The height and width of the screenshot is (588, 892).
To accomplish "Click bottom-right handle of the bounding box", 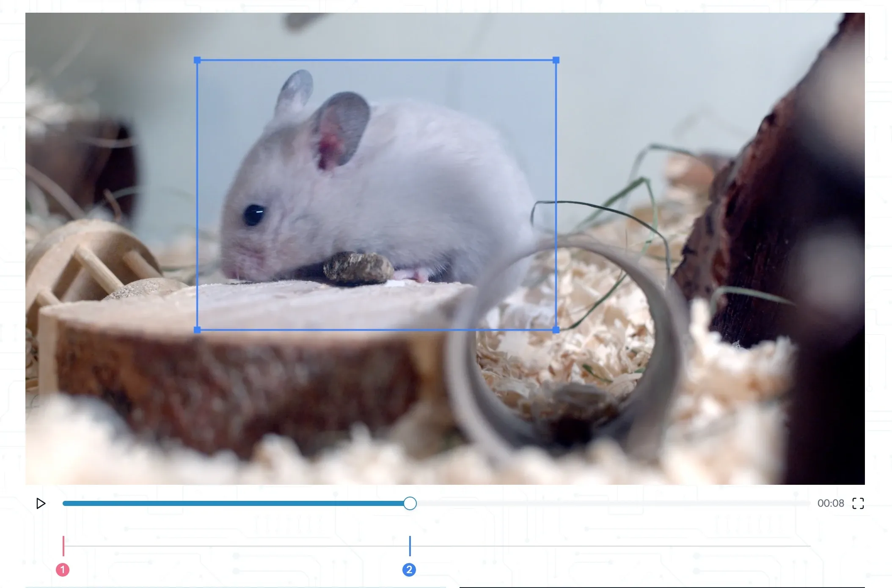I will pyautogui.click(x=556, y=330).
